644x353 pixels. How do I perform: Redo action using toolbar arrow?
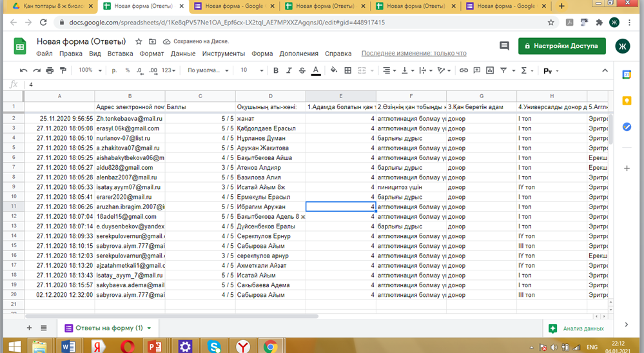(x=37, y=71)
